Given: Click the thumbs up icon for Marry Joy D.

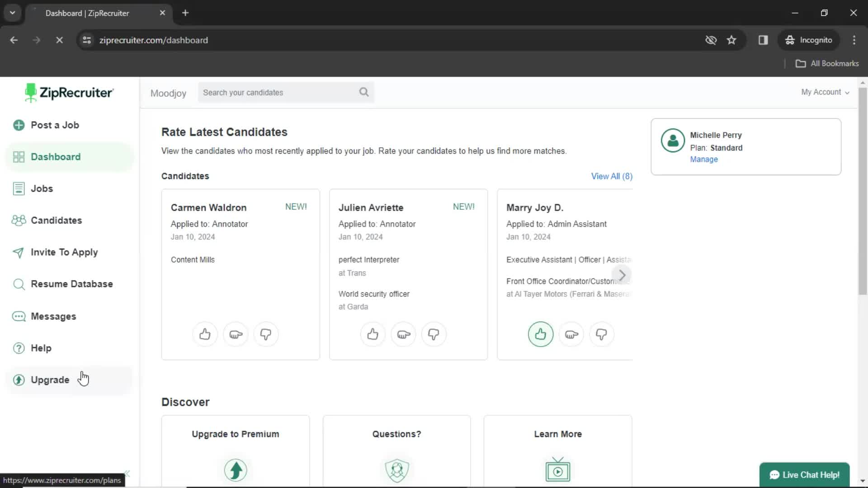Looking at the screenshot, I should tap(540, 333).
